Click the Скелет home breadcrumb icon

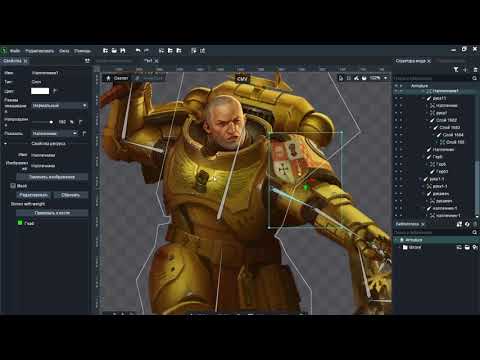pos(108,78)
